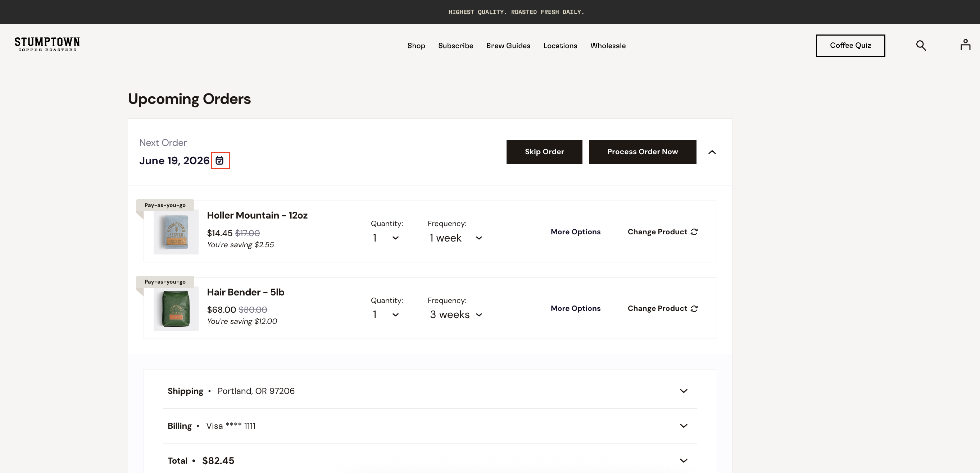The width and height of the screenshot is (980, 473).
Task: Click the top announcement banner text
Action: tap(516, 12)
